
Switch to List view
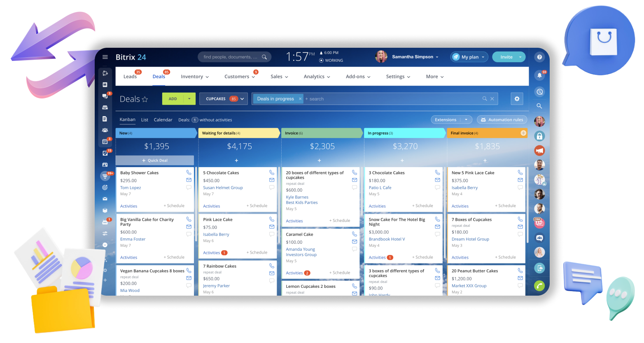pos(145,120)
